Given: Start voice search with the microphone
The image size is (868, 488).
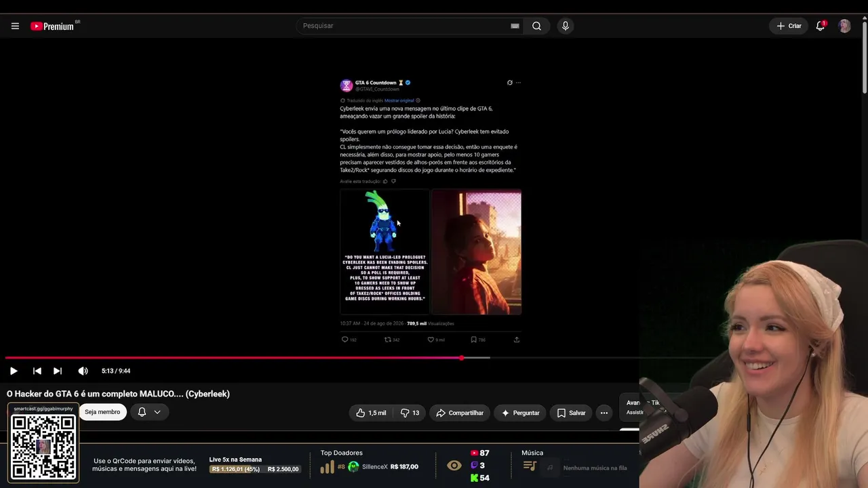Looking at the screenshot, I should [x=565, y=26].
